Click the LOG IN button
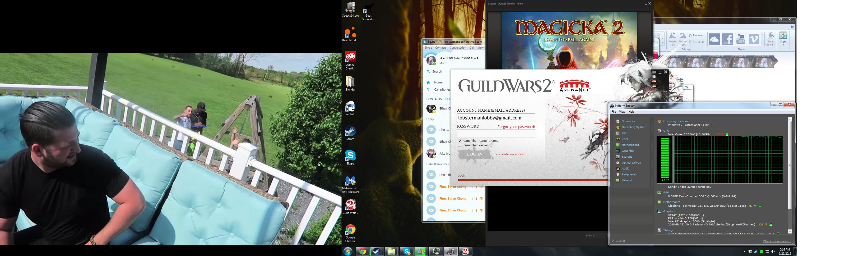The width and height of the screenshot is (868, 256). point(474,154)
